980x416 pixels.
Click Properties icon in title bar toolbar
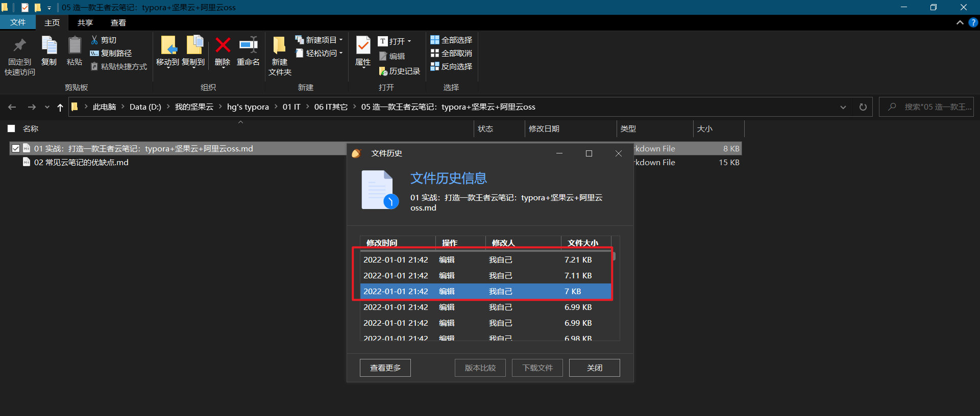(24, 8)
